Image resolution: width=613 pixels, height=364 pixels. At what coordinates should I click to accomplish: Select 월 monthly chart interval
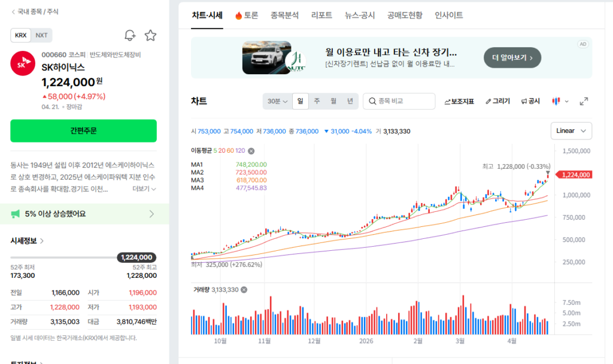pyautogui.click(x=333, y=101)
